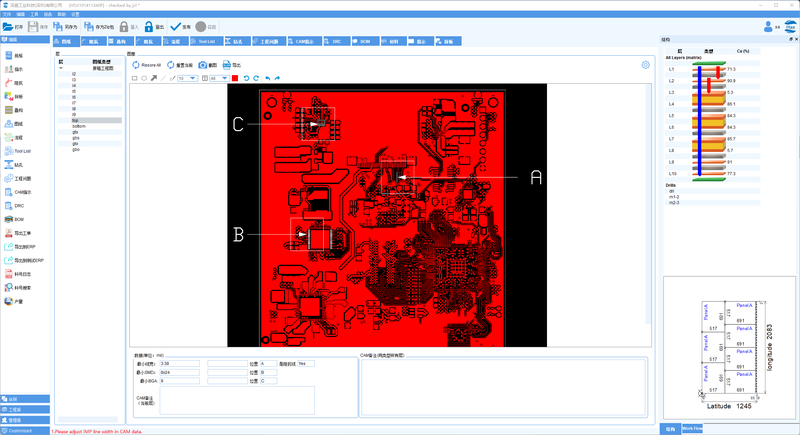Select drill 'm2-3' in the Drills list
Image resolution: width=800 pixels, height=435 pixels.
pos(674,202)
